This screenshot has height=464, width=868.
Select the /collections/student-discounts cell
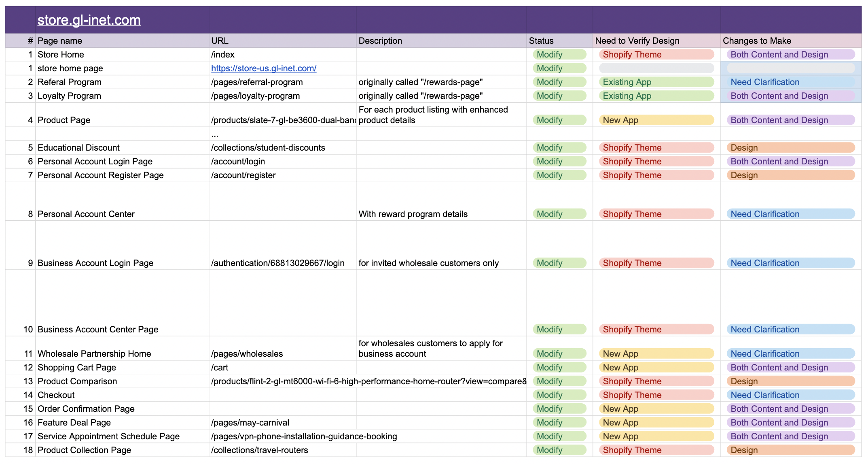click(x=282, y=148)
